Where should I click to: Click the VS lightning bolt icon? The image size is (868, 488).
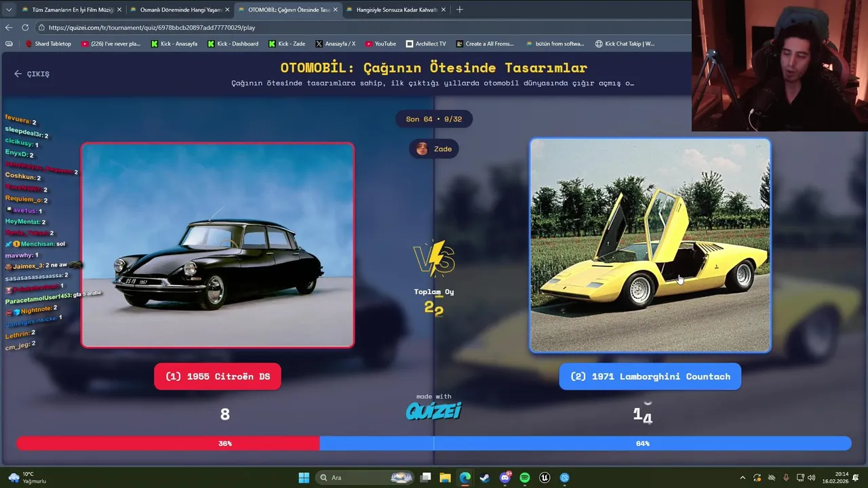pos(434,258)
